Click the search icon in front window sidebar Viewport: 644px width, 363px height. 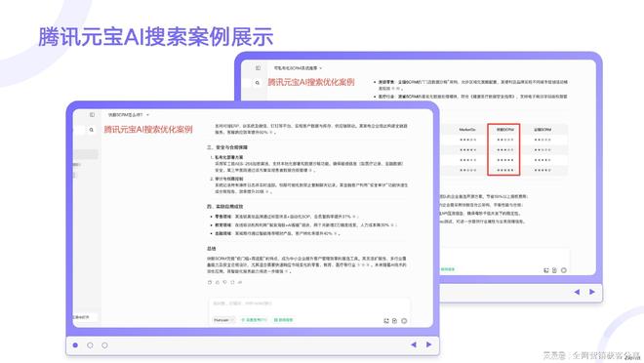pyautogui.click(x=92, y=130)
